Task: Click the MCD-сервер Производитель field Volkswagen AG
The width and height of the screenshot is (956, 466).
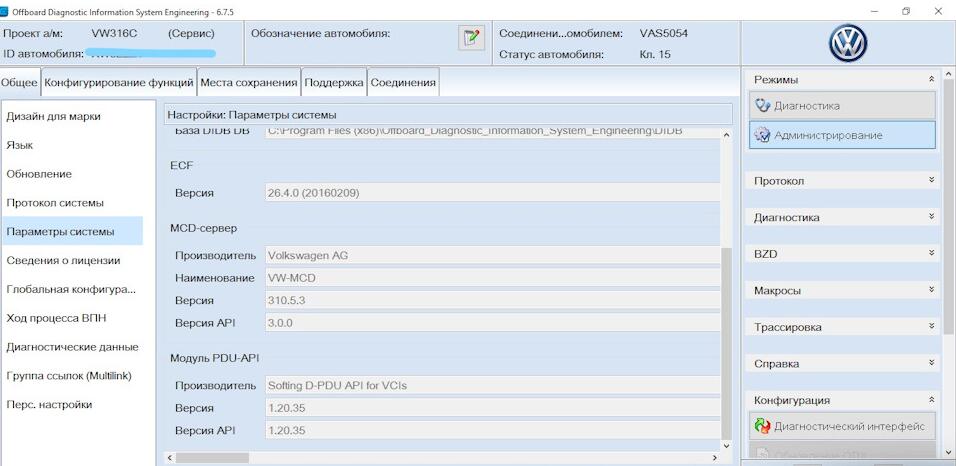Action: [493, 256]
